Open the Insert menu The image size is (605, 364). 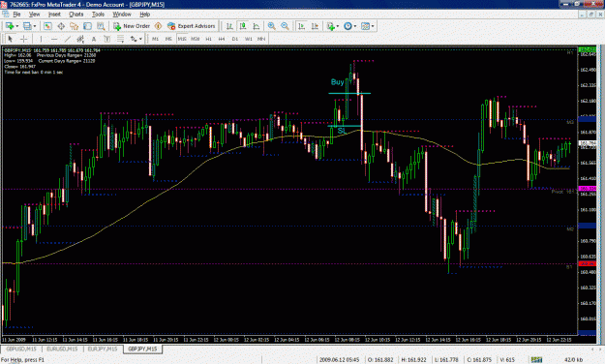click(54, 15)
